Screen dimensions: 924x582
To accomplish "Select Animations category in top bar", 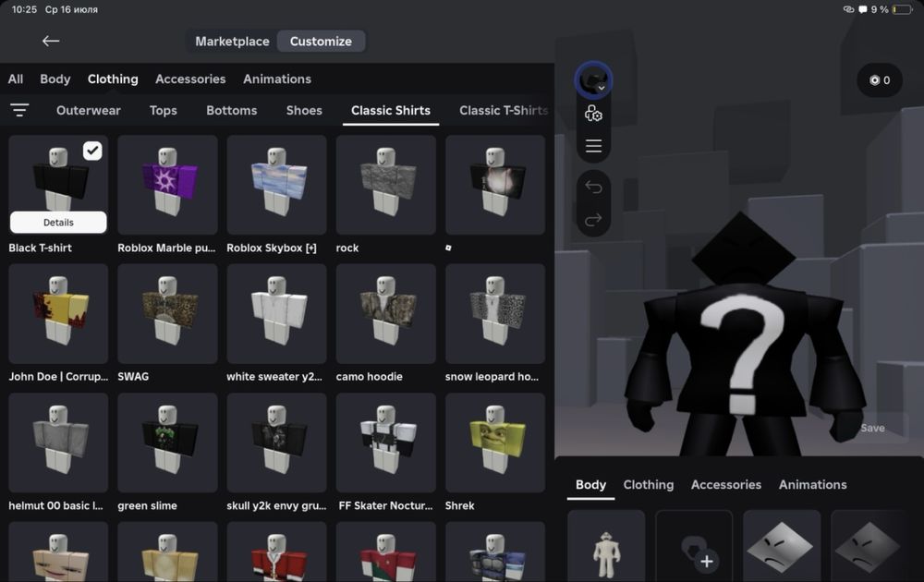I will click(277, 79).
